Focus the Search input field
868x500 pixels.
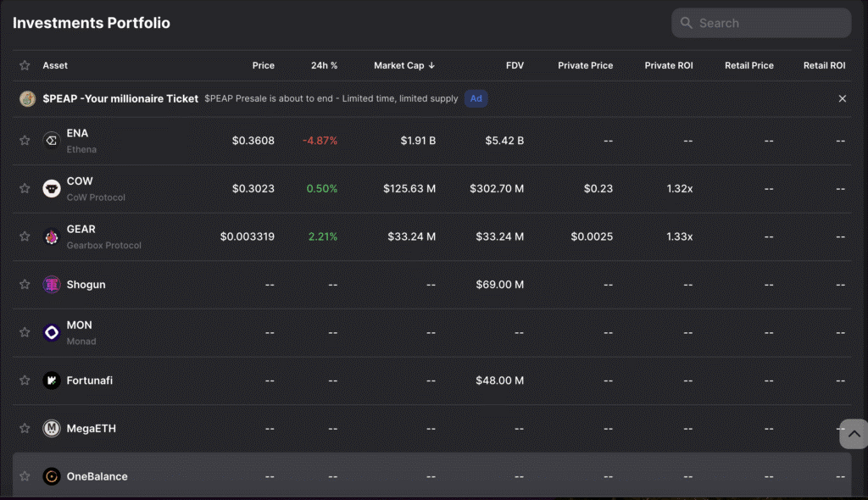pyautogui.click(x=761, y=23)
